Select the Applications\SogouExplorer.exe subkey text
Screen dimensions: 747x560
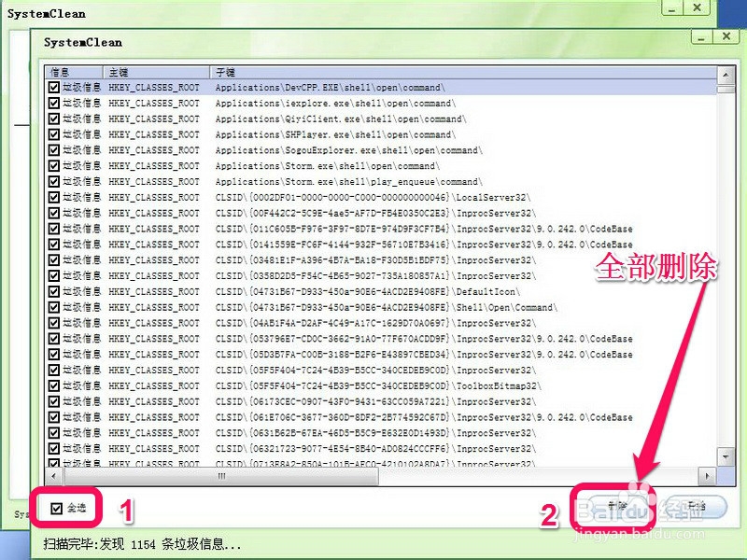[348, 150]
